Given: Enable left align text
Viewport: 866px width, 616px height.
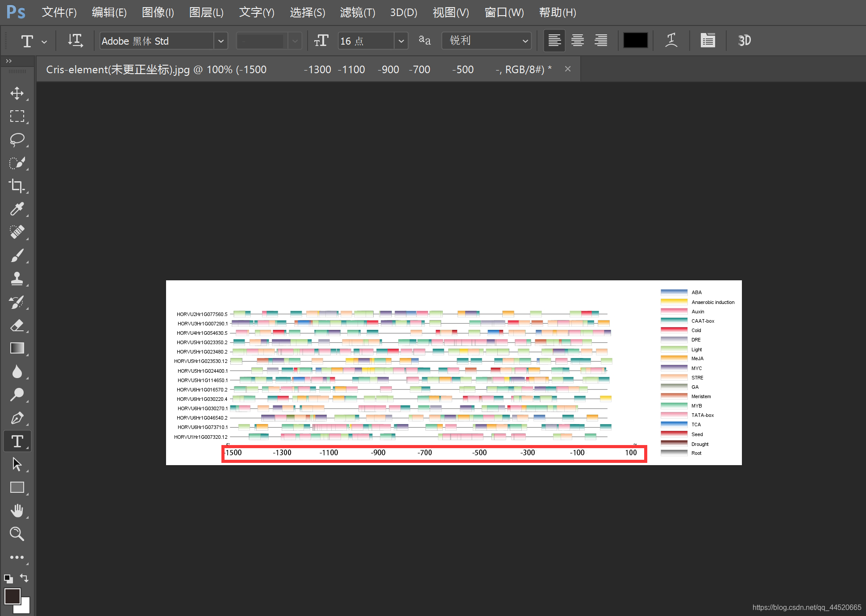Looking at the screenshot, I should point(554,41).
